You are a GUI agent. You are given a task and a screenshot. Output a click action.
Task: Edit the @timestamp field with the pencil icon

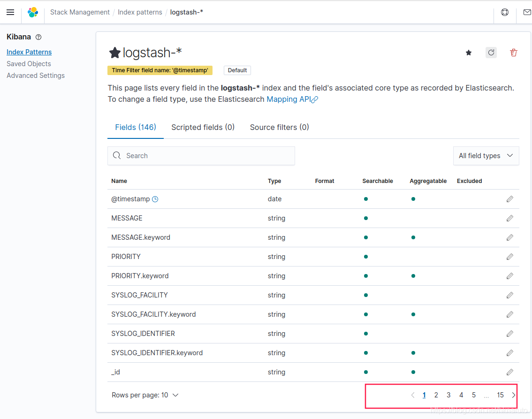point(510,199)
